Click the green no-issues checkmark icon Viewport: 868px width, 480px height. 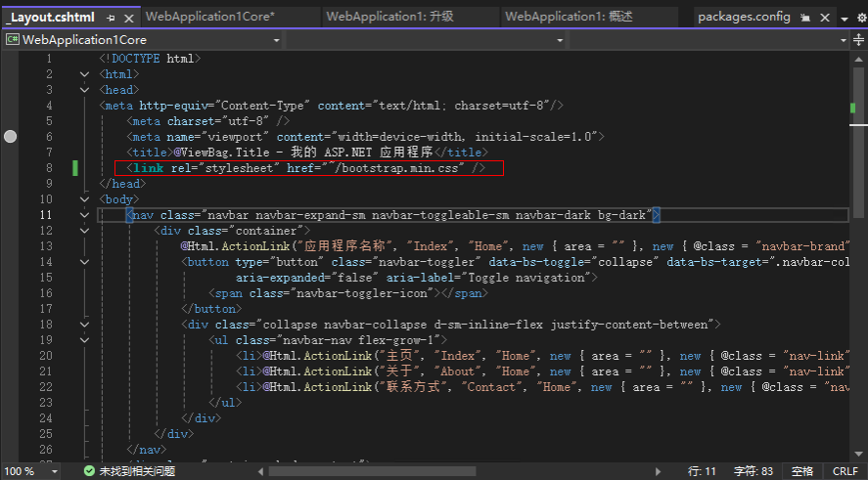[x=89, y=471]
